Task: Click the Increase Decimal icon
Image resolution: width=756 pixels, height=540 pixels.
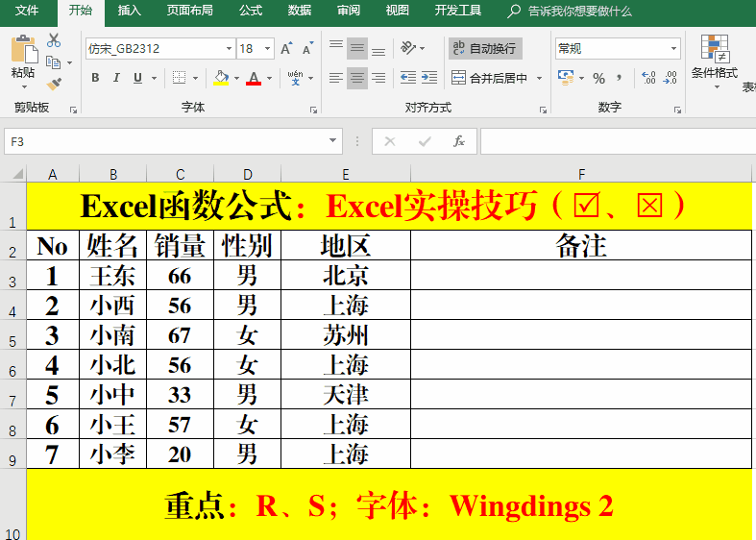Action: tap(647, 78)
